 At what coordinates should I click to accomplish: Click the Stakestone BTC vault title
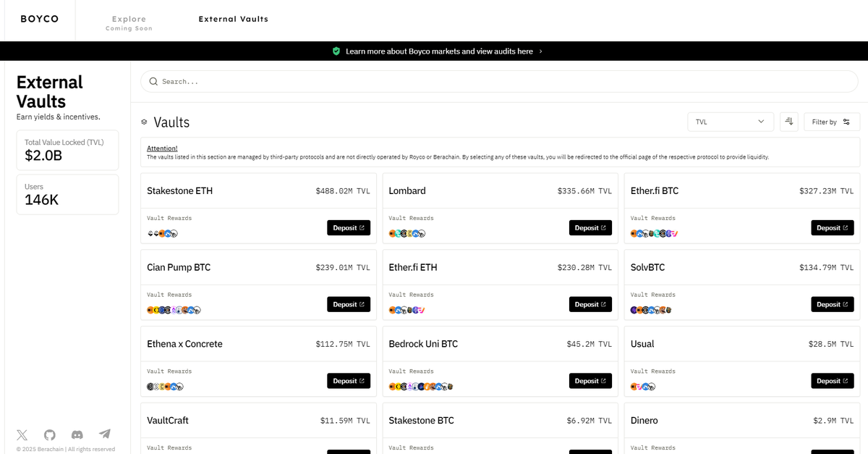pos(421,420)
